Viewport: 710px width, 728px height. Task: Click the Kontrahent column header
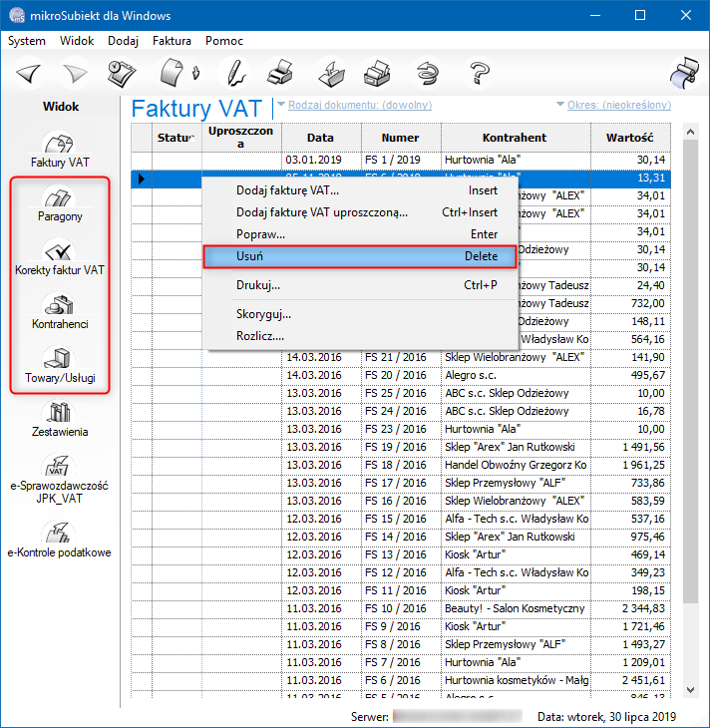click(x=515, y=138)
